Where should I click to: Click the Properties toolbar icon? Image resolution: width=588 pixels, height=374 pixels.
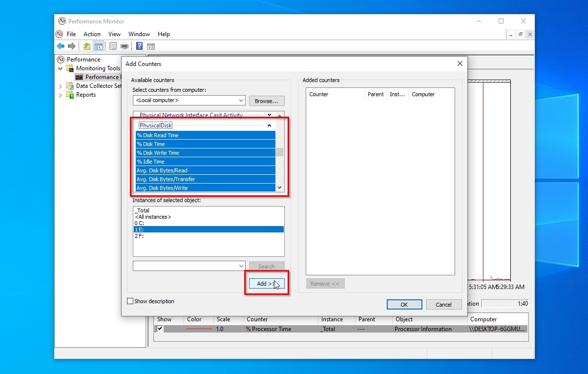click(x=113, y=46)
